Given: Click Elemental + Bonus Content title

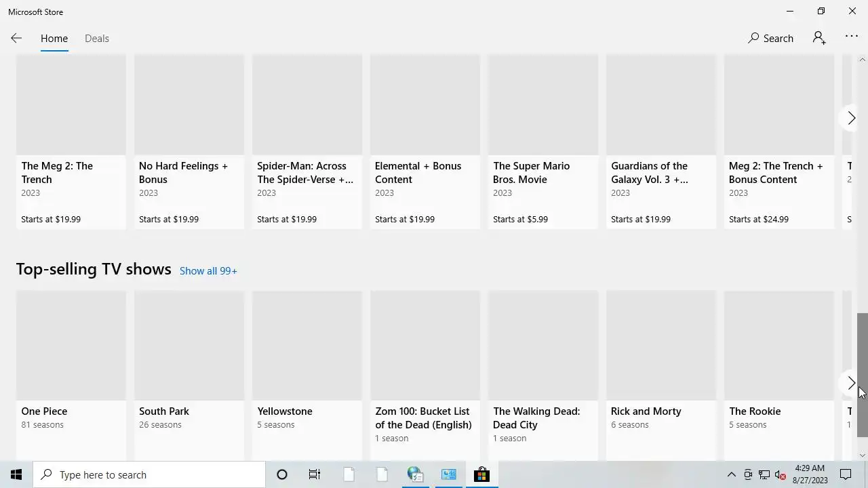Looking at the screenshot, I should coord(418,173).
